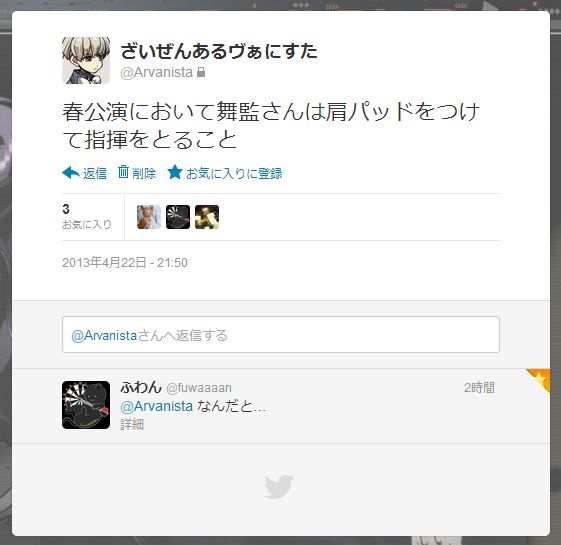This screenshot has width=561, height=545.
Task: Open the first favoriter's avatar
Action: point(149,217)
